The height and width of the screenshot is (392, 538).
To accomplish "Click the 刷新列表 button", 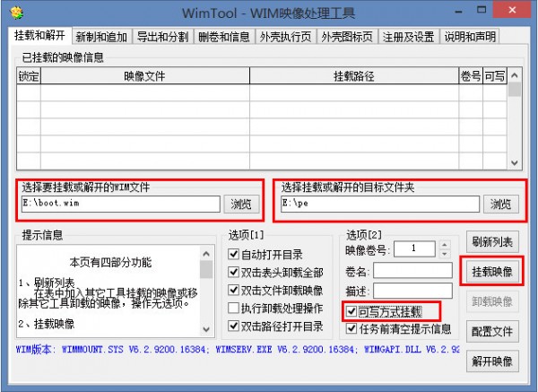I will [492, 241].
